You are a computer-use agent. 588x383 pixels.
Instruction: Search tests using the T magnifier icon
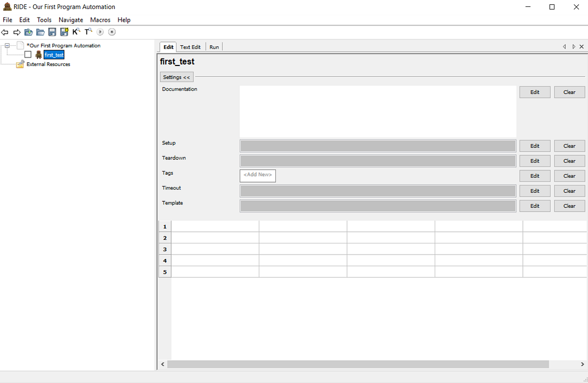(87, 31)
